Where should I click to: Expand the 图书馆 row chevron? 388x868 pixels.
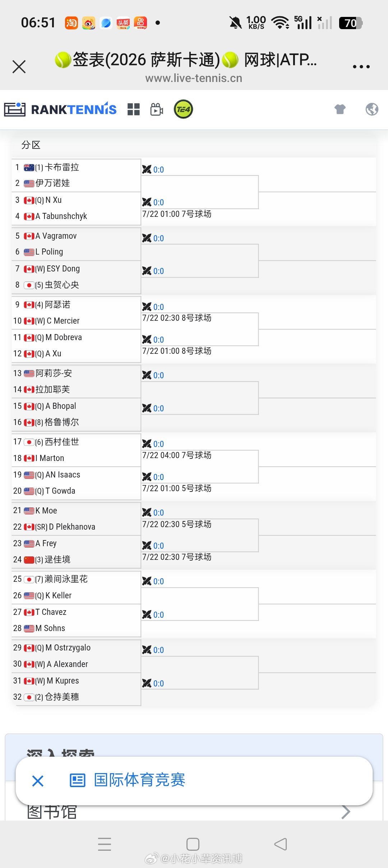click(346, 811)
